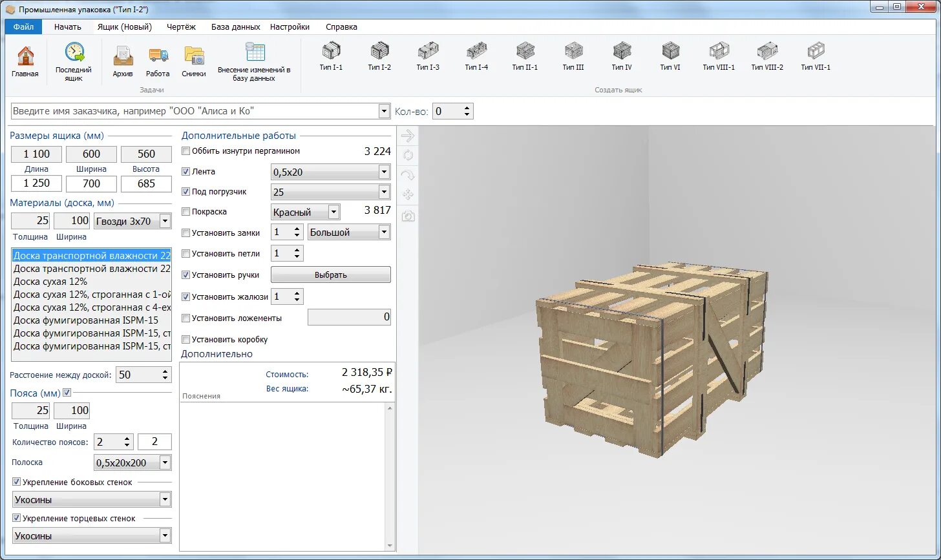Click the camera snapshot icon beside 3D view
The width and height of the screenshot is (941, 560).
coord(408,216)
